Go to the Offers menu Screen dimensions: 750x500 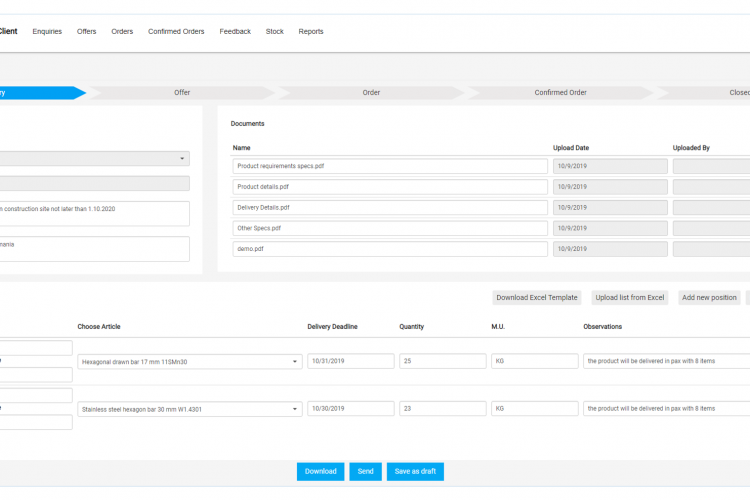(x=87, y=31)
